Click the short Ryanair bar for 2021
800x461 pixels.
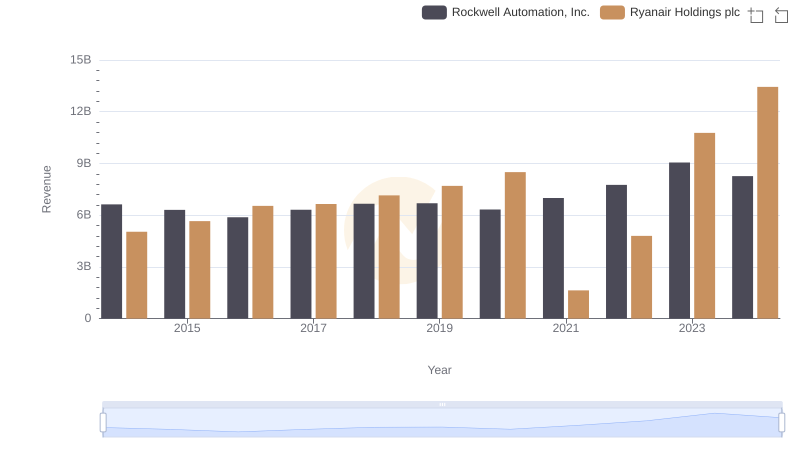(578, 304)
